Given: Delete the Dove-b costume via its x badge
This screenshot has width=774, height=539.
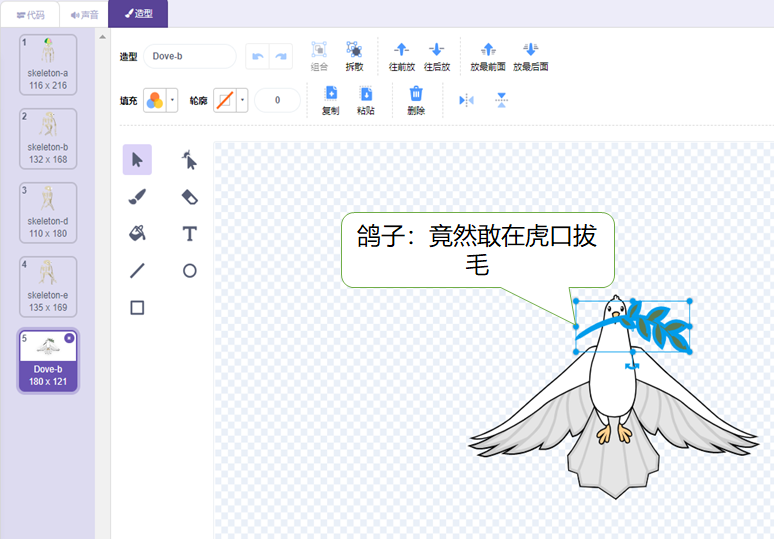Looking at the screenshot, I should [70, 338].
